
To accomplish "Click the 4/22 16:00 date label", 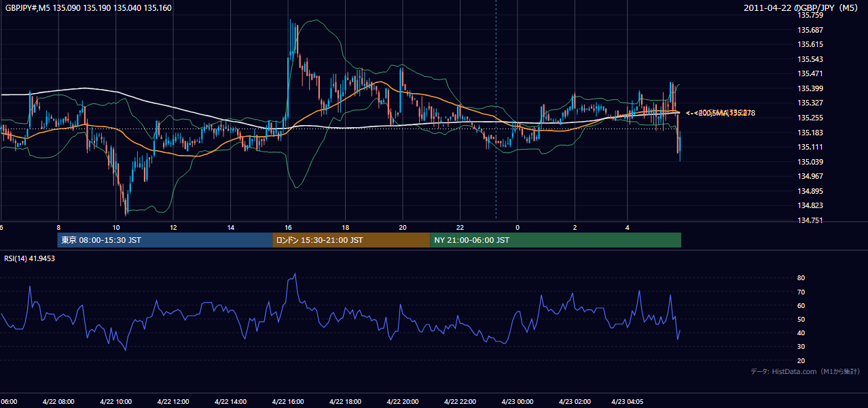I will (288, 402).
